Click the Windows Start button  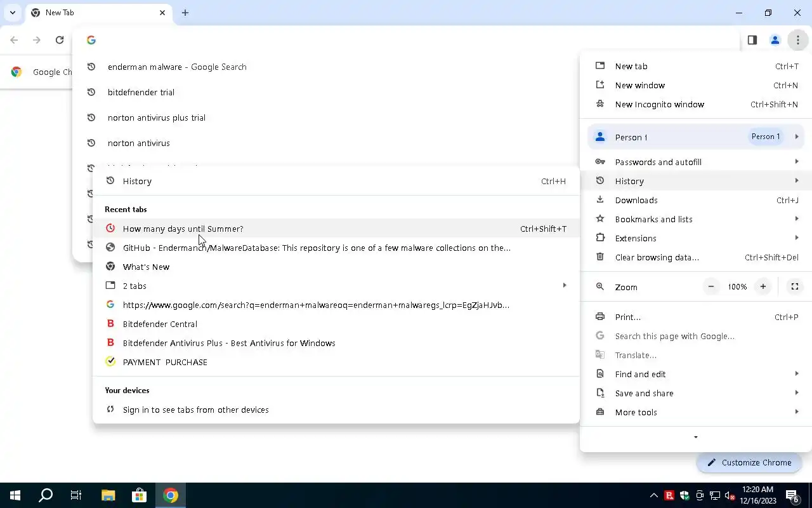(15, 495)
